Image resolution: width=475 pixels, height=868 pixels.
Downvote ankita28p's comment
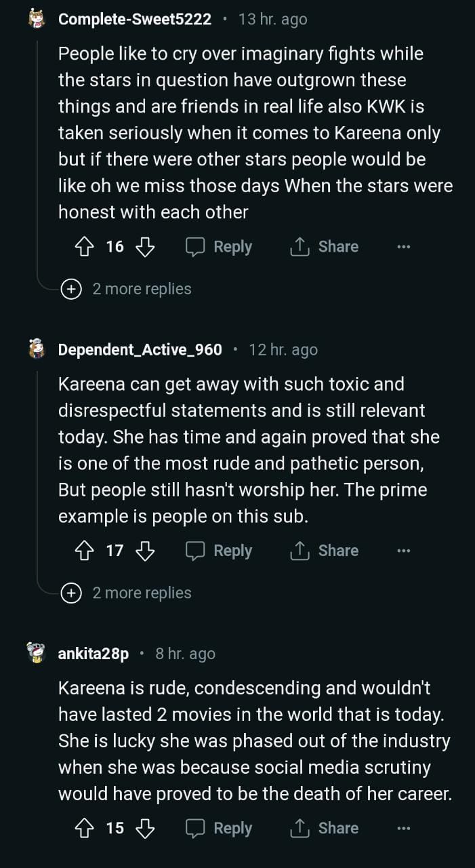(146, 828)
